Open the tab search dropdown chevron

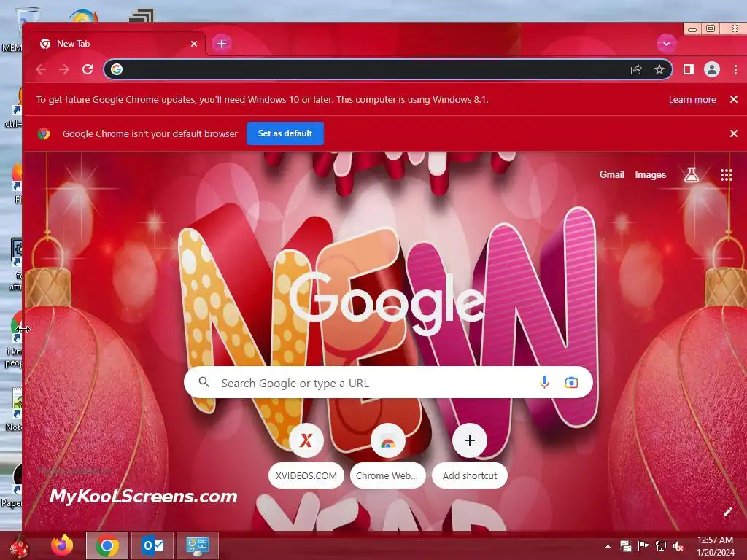[666, 44]
